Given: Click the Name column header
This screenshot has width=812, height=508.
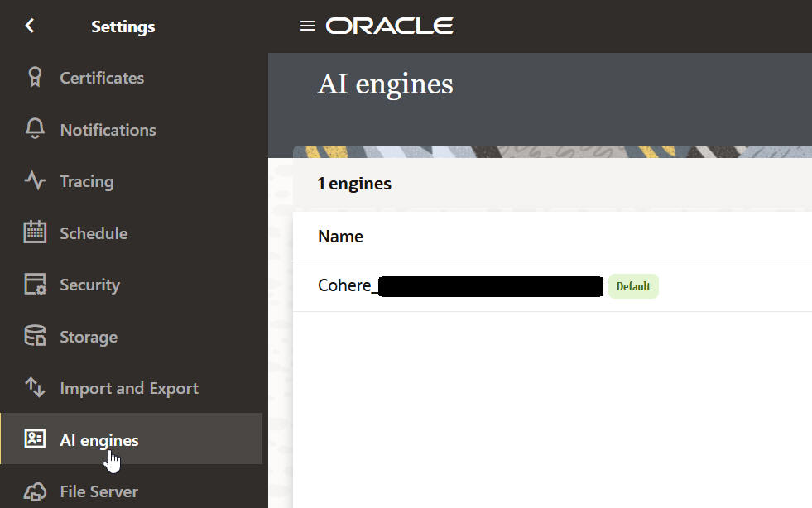Looking at the screenshot, I should pos(340,237).
